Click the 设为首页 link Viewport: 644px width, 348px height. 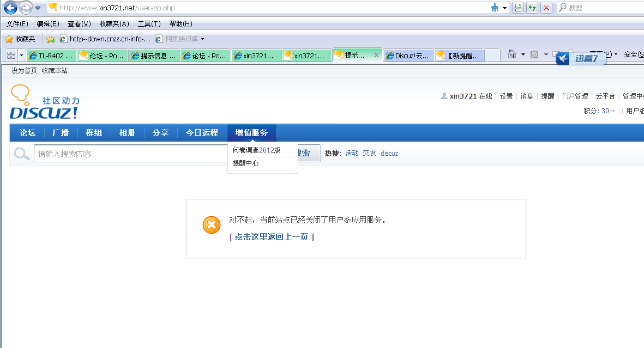pyautogui.click(x=24, y=71)
